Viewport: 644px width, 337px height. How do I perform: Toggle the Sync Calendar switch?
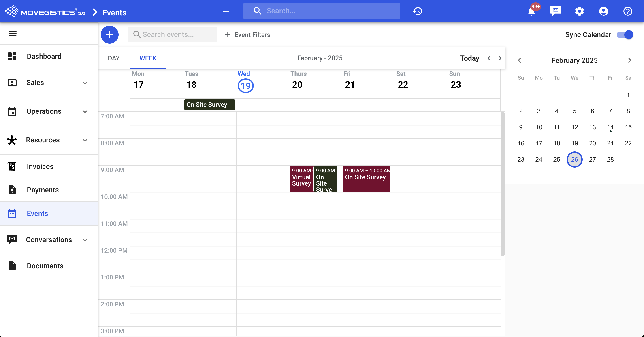click(x=625, y=35)
